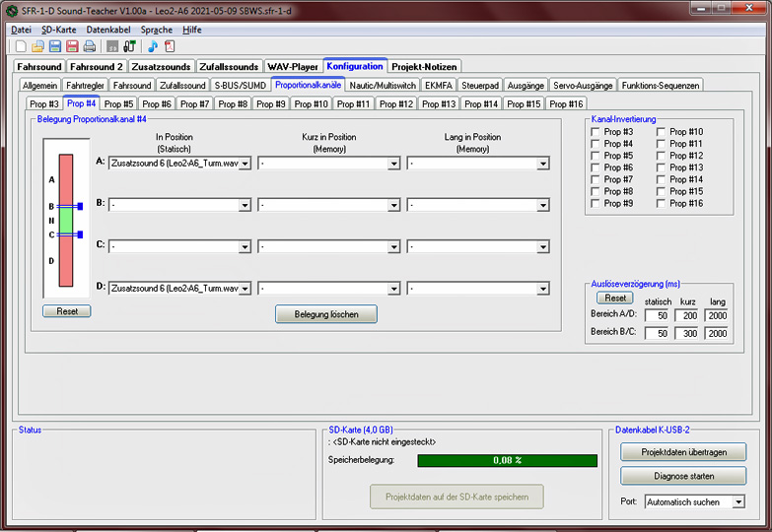Image resolution: width=772 pixels, height=532 pixels.
Task: Open the Sprache menu
Action: click(157, 30)
